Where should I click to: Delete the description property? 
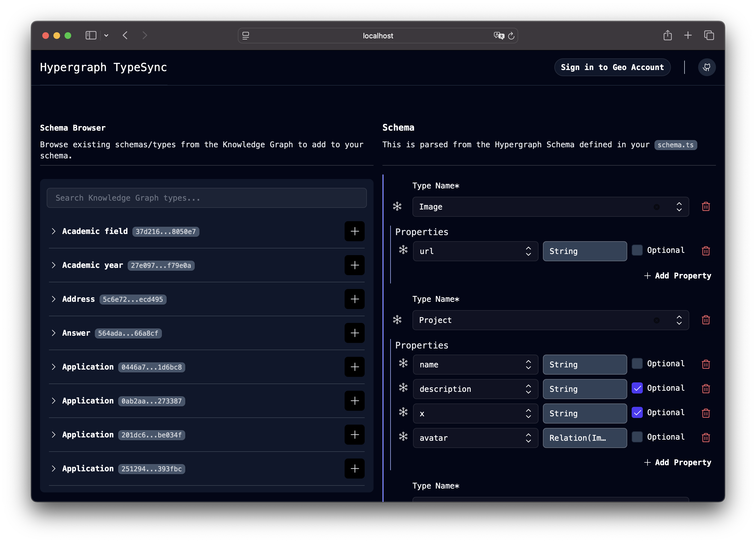706,389
